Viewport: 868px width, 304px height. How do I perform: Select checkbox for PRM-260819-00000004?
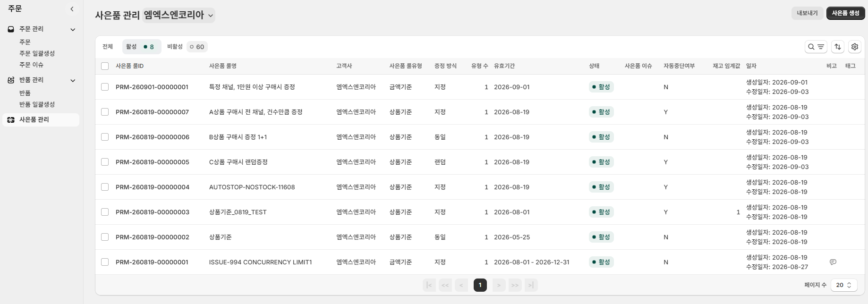tap(105, 187)
